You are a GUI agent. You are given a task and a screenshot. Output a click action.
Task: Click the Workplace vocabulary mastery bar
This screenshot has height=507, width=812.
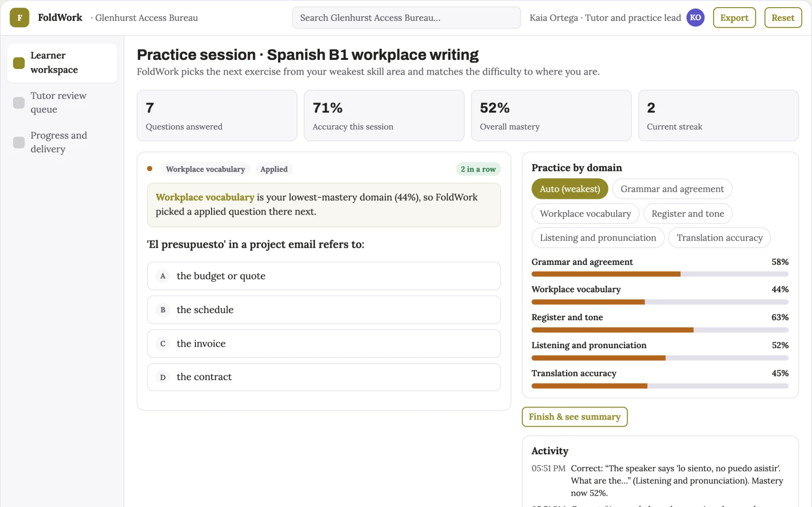(660, 302)
